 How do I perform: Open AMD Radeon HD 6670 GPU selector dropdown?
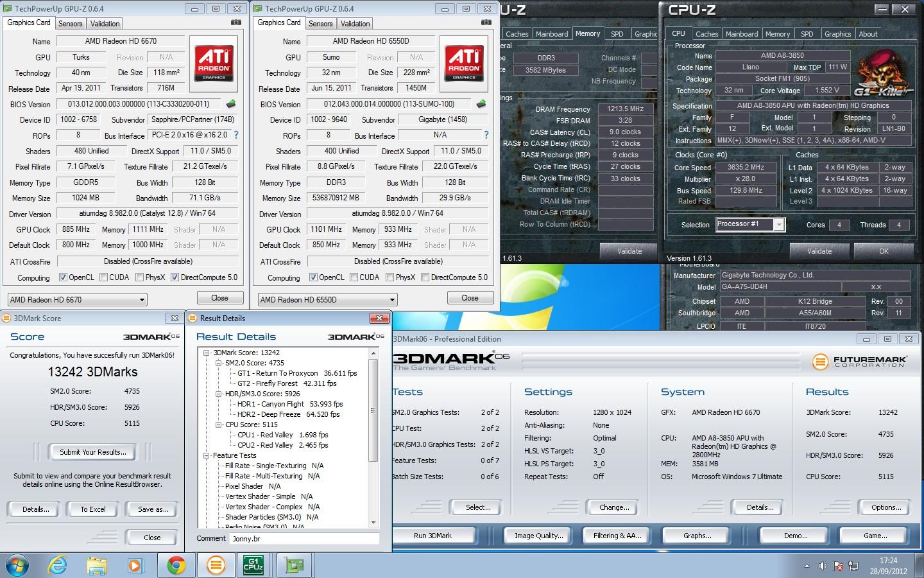77,300
